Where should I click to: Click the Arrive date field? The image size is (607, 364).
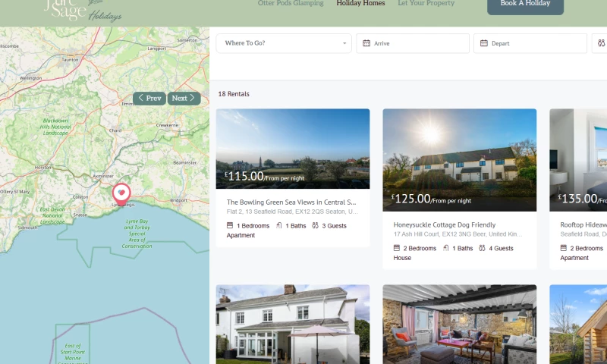click(x=413, y=43)
